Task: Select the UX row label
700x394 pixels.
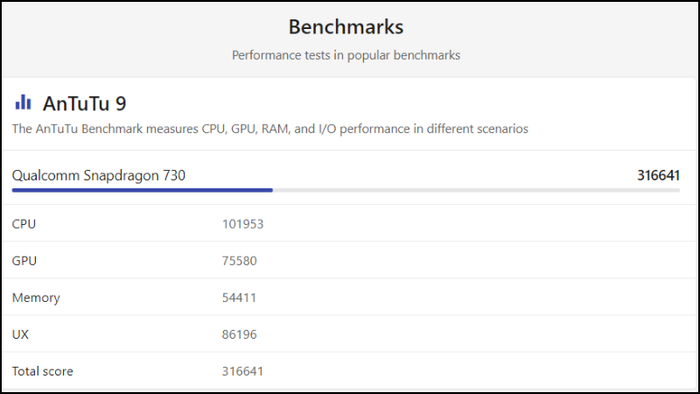Action: 20,334
